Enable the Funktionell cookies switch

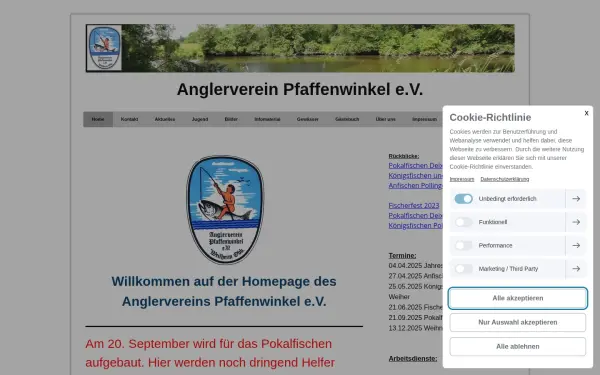(x=463, y=222)
